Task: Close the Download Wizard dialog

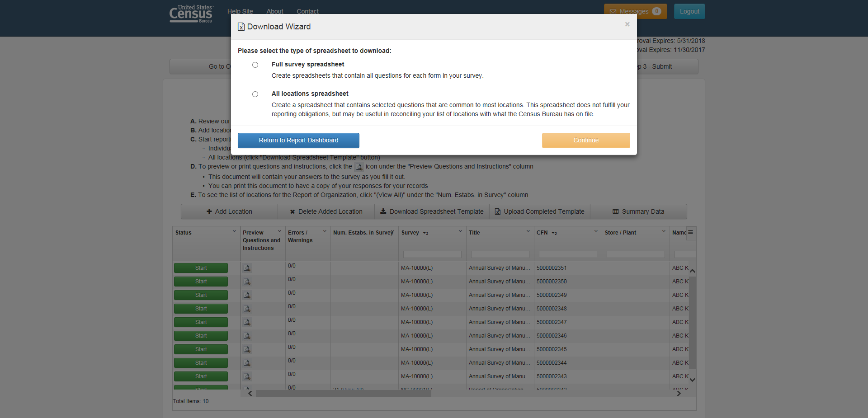Action: pyautogui.click(x=627, y=24)
